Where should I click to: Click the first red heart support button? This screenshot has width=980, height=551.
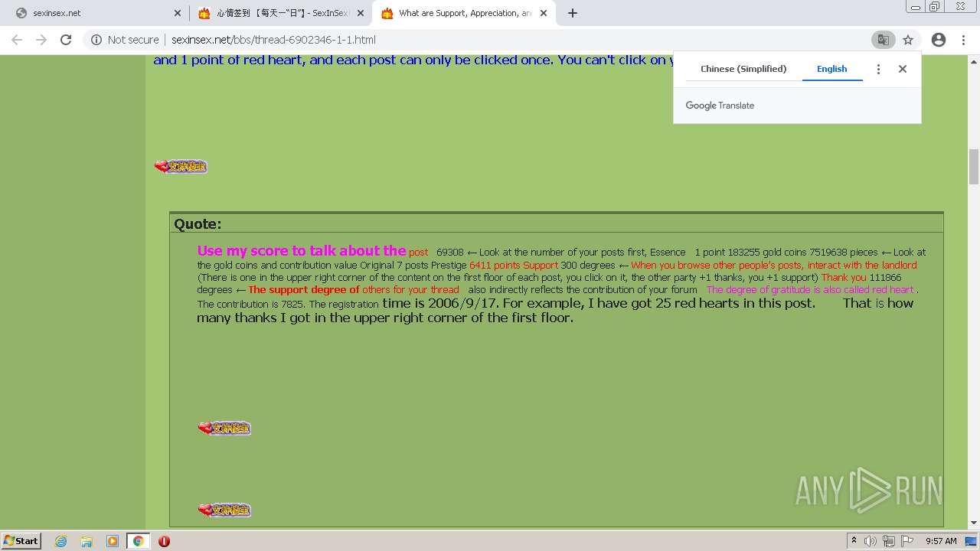tap(181, 166)
